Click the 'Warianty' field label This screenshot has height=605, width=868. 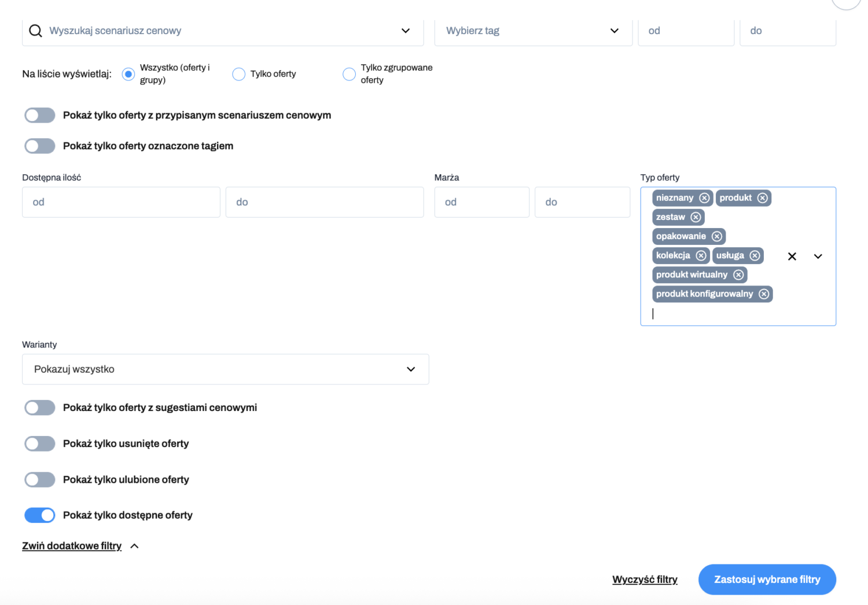[x=39, y=344]
